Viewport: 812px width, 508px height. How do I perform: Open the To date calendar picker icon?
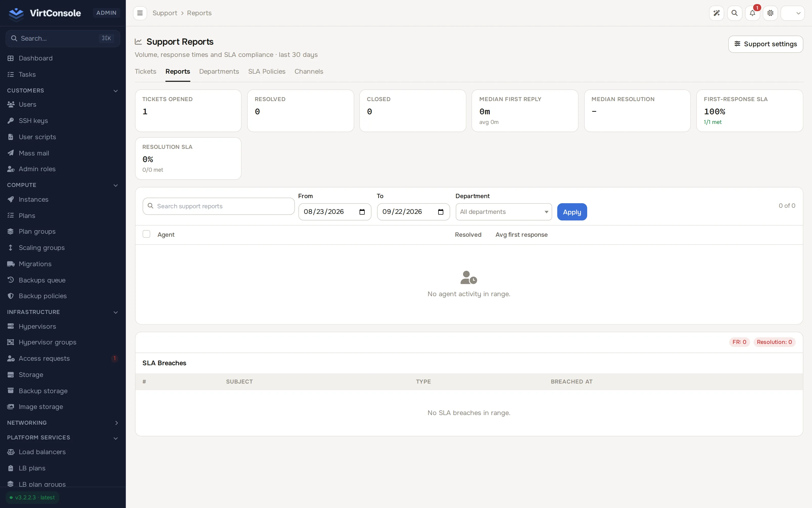441,212
